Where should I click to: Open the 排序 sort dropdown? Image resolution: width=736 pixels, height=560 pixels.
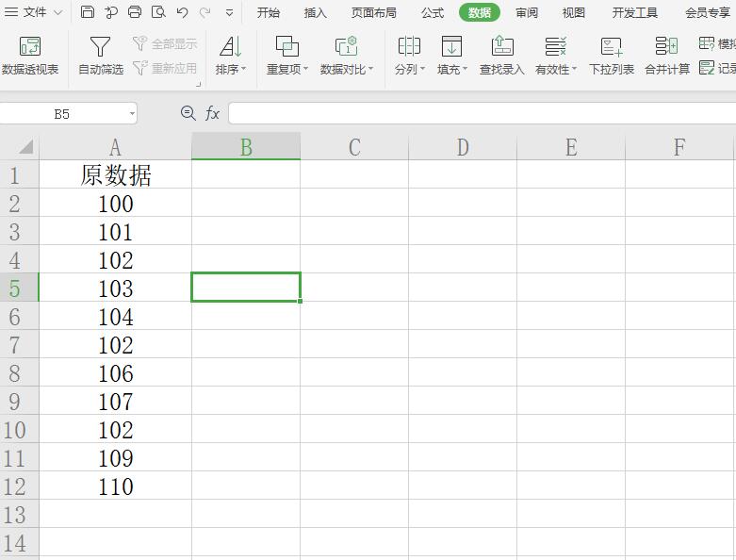click(230, 69)
